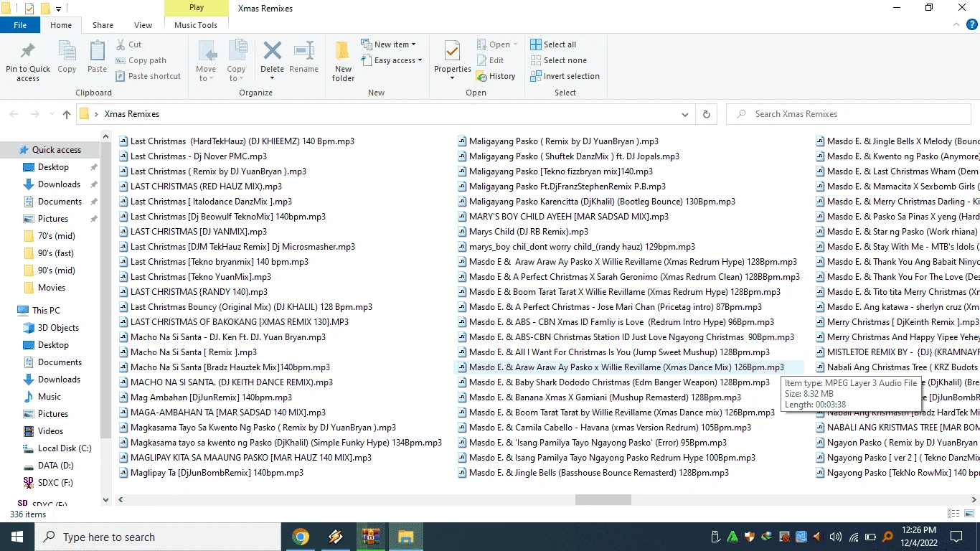Click the Properties checkmark icon in title bar
This screenshot has width=980, height=551.
pos(29,9)
